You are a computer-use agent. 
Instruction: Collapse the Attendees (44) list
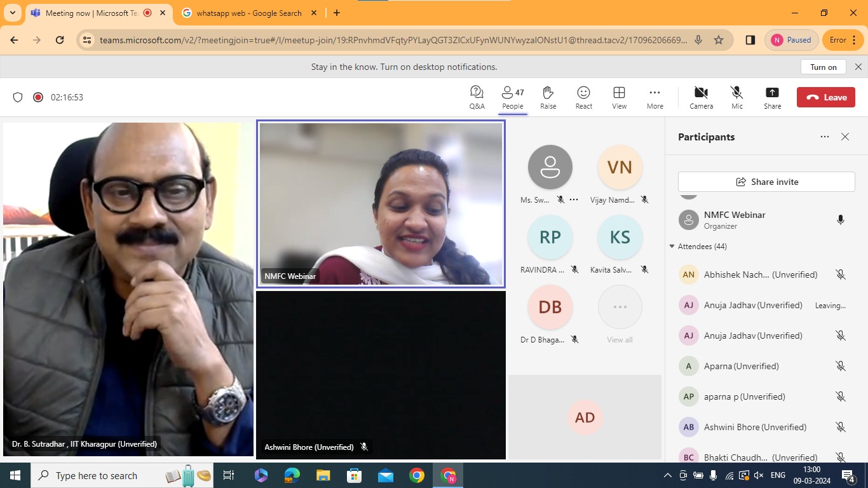click(x=672, y=247)
